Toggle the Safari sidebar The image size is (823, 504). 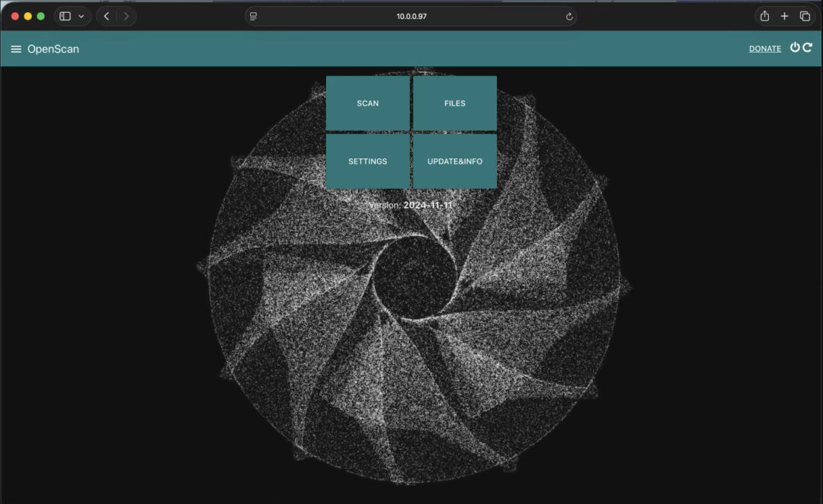point(66,16)
